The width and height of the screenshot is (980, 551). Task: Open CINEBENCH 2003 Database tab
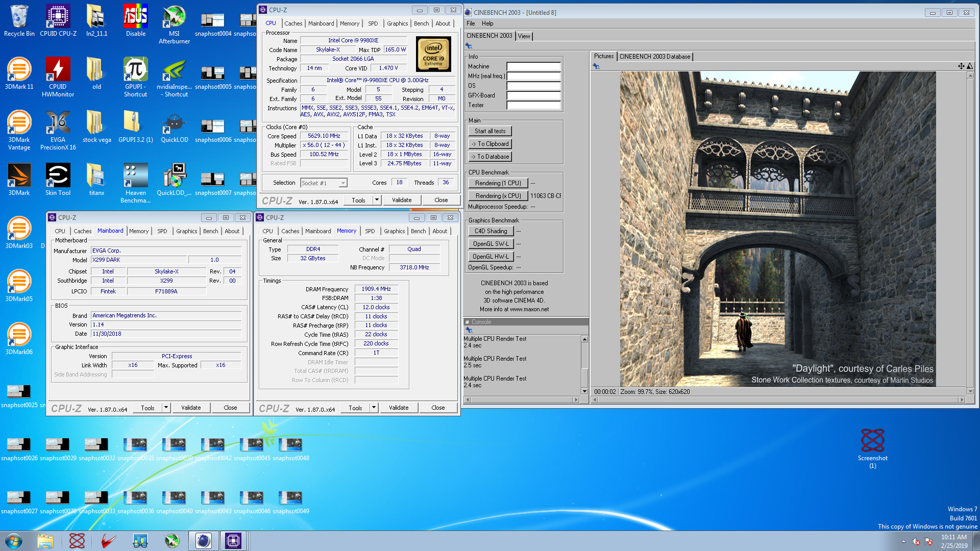654,57
